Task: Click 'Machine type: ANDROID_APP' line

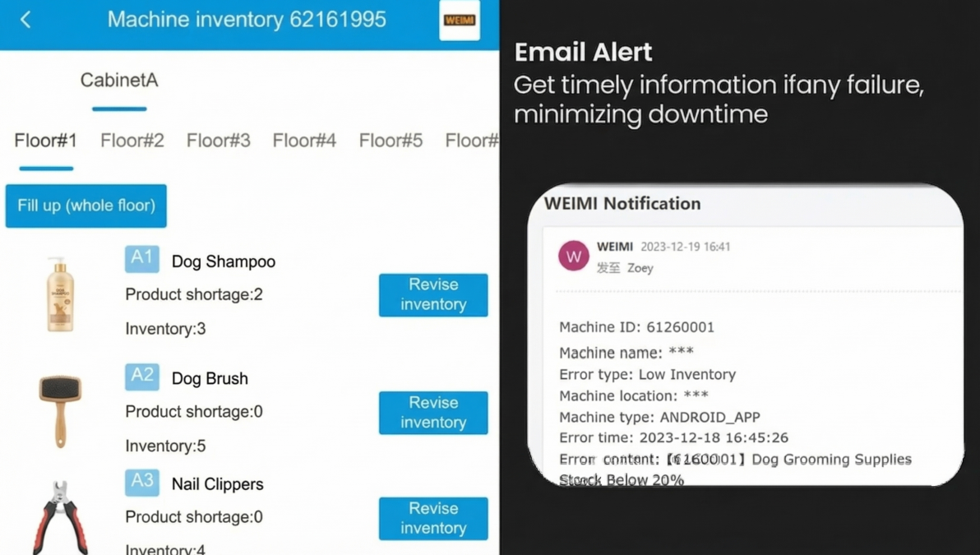Action: 659,417
